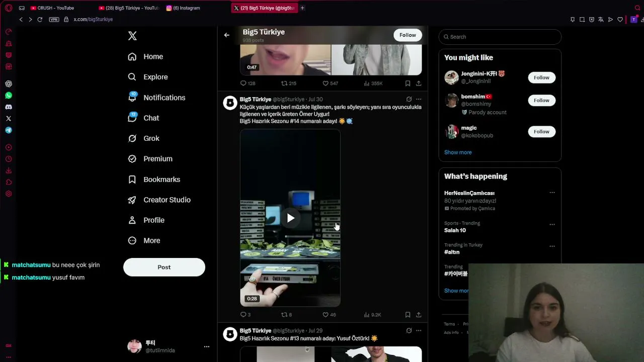
Task: Open the translate page icon in toolbar
Action: (x=601, y=20)
